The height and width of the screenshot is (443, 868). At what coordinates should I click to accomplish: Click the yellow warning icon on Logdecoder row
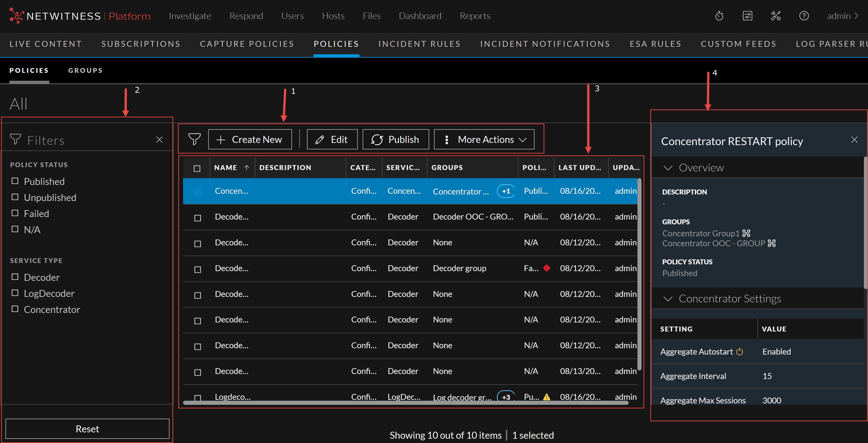pos(547,397)
